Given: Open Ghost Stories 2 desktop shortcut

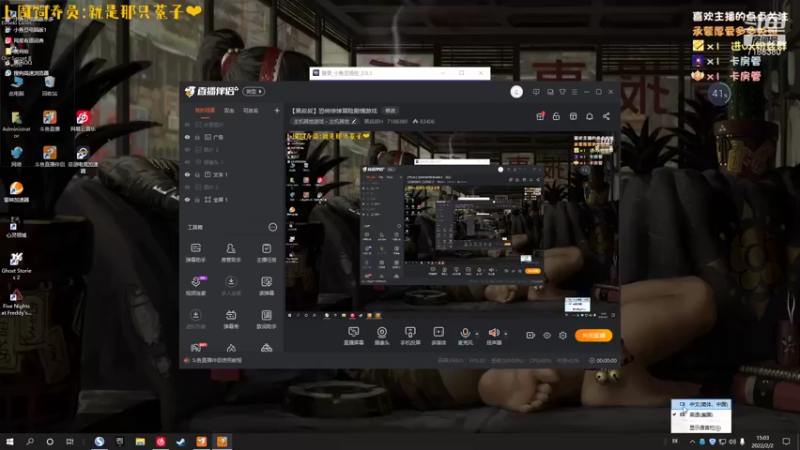Looking at the screenshot, I should 16,265.
